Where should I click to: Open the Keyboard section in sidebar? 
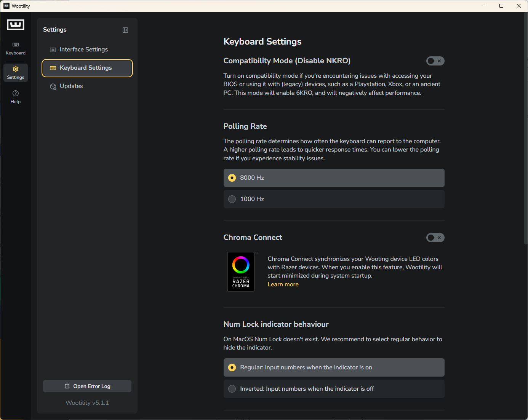16,48
